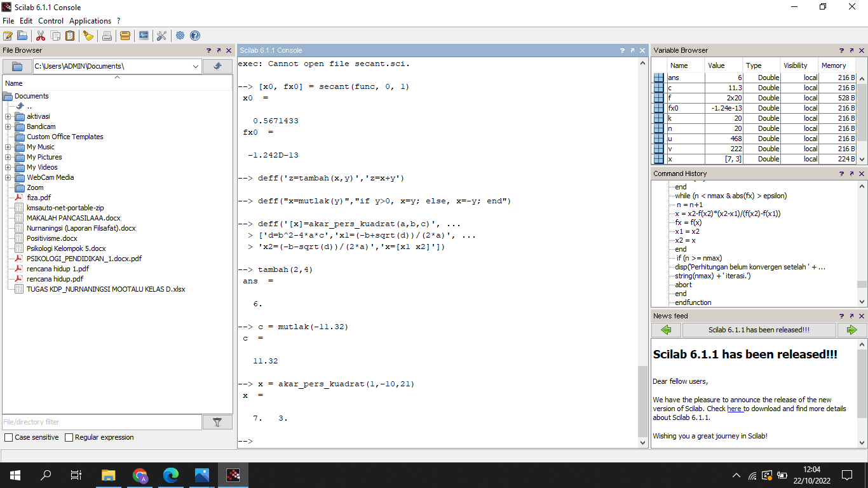868x488 pixels.
Task: Click the Paste clipboard toolbar icon
Action: tap(70, 36)
